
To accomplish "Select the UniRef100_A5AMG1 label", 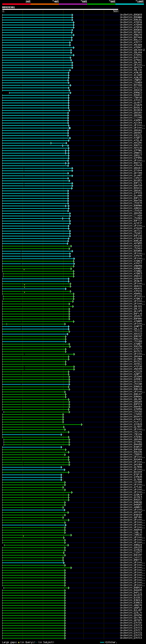I will coord(131,294).
